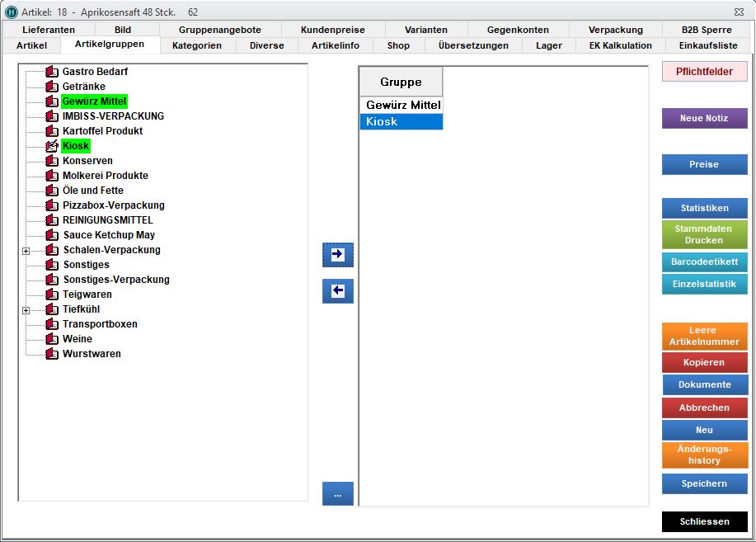The height and width of the screenshot is (542, 756).
Task: Click the left arrow remove-group button
Action: (x=337, y=290)
